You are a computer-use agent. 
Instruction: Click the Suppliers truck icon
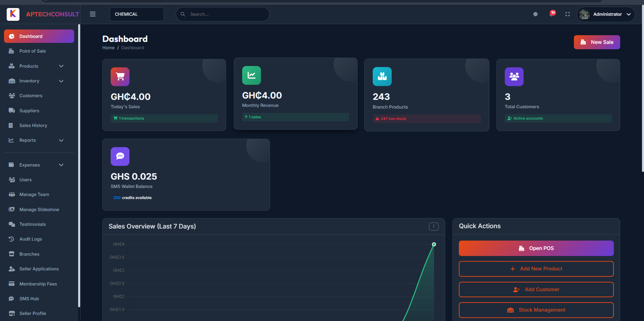click(x=12, y=111)
